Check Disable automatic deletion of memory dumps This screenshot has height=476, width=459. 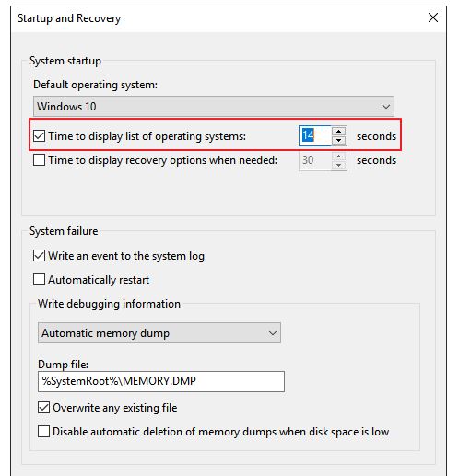43,431
